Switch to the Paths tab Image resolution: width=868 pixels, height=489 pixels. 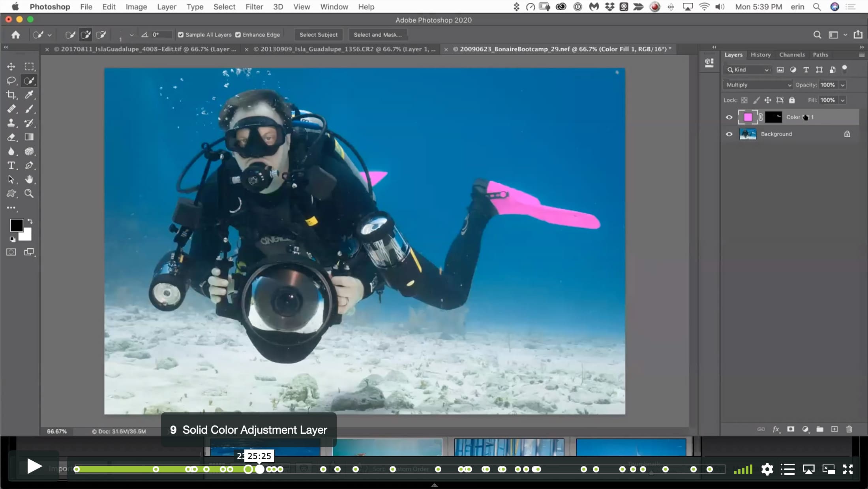[x=820, y=55]
